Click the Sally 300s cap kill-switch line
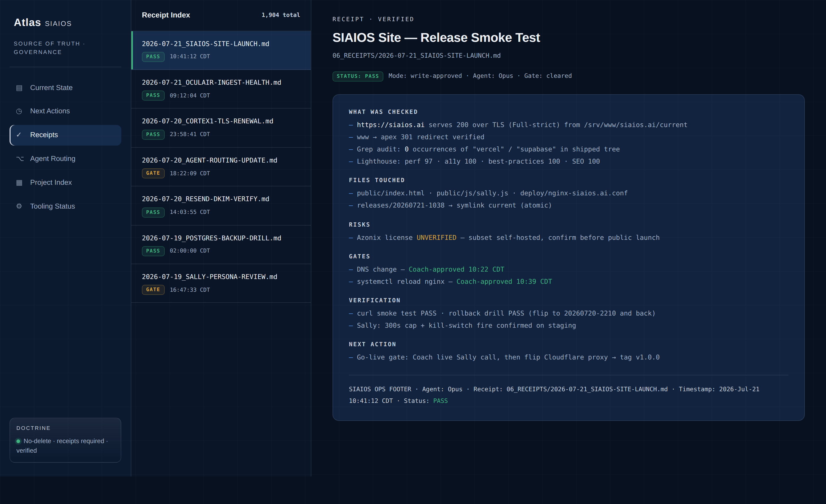The height and width of the screenshot is (504, 826). coord(462,326)
